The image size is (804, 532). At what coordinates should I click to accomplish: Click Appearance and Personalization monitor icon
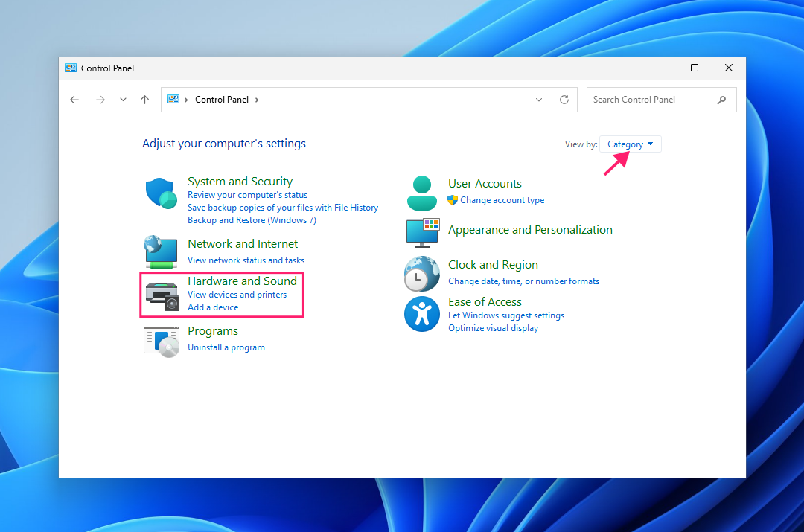pyautogui.click(x=423, y=233)
